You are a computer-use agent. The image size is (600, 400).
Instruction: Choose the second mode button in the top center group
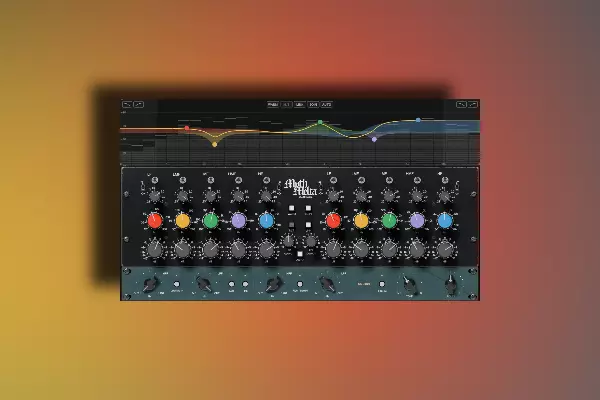(287, 104)
